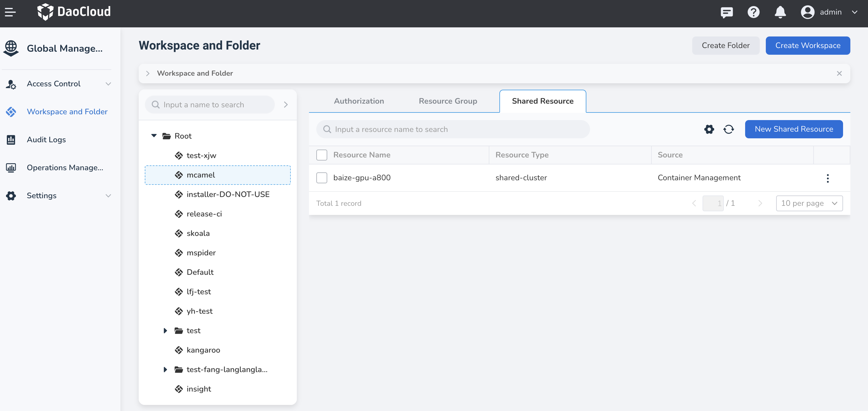This screenshot has height=411, width=868.
Task: Click Create Workspace button
Action: tap(808, 45)
